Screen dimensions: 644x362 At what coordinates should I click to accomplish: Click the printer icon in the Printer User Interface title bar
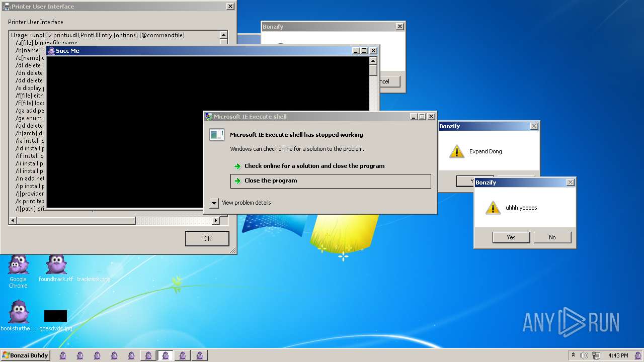pyautogui.click(x=7, y=7)
